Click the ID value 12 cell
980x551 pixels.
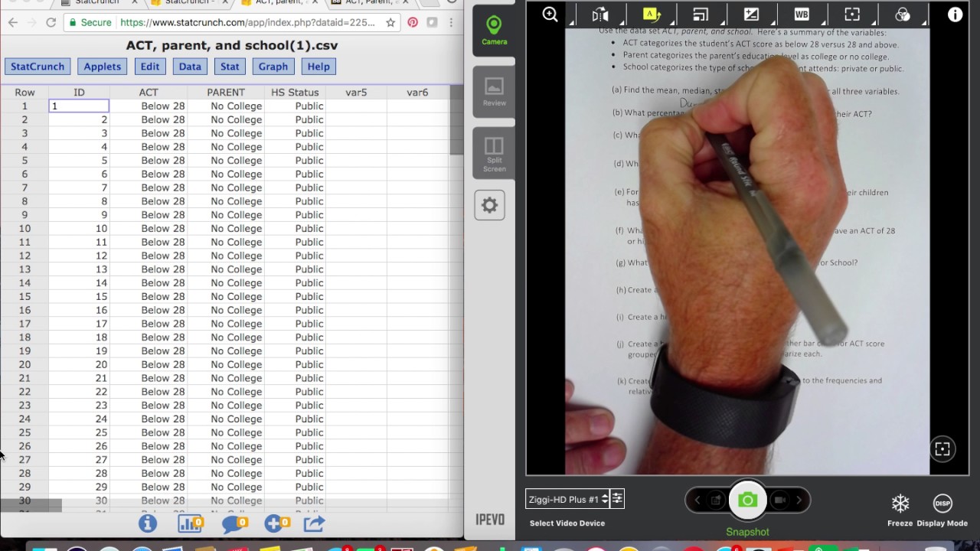[x=79, y=256]
